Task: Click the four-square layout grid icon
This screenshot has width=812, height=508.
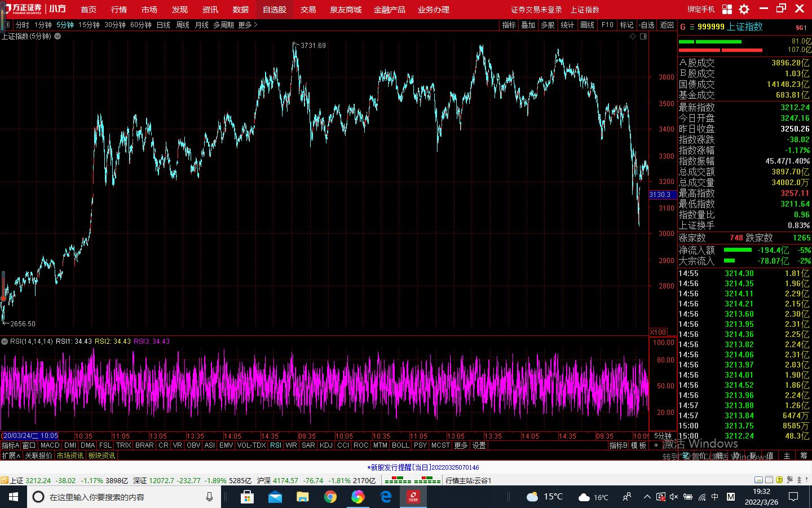Action: [727, 9]
